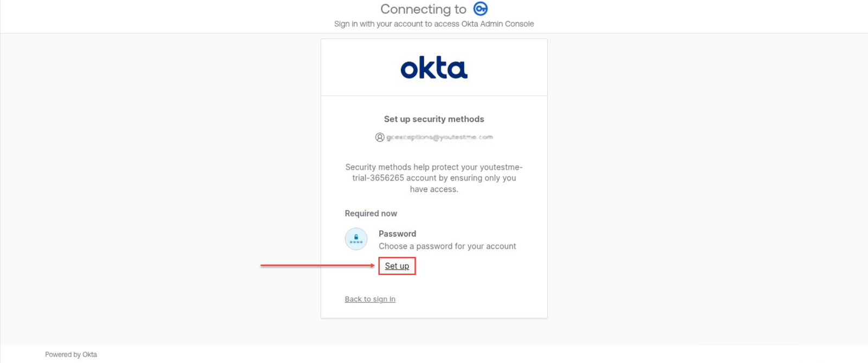Click 'Choose a password for your account' text

[x=447, y=246]
